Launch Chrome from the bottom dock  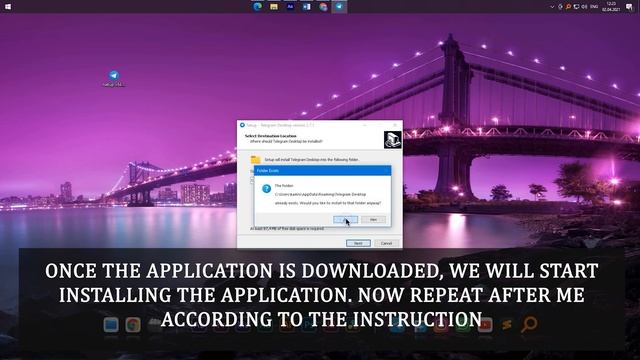(x=133, y=325)
